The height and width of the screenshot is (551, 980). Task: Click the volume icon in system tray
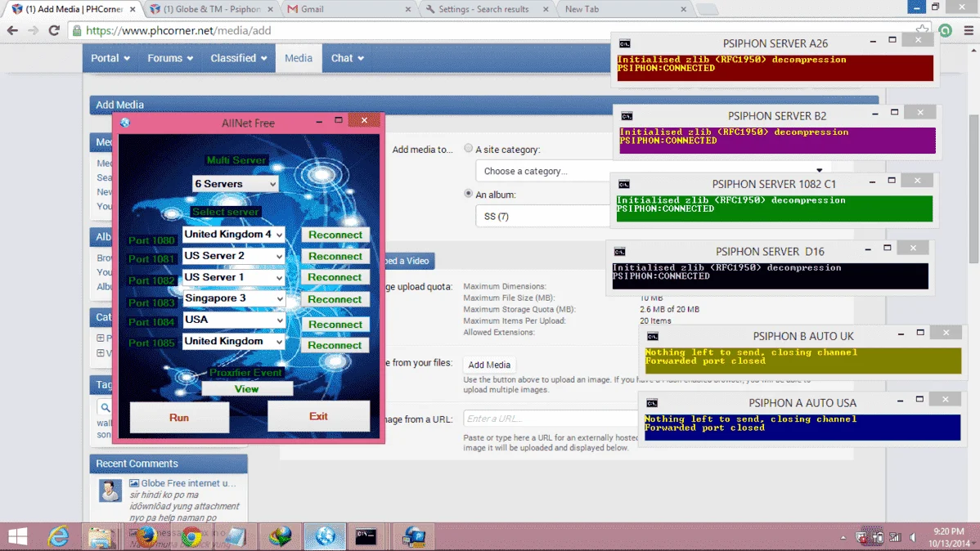point(913,537)
